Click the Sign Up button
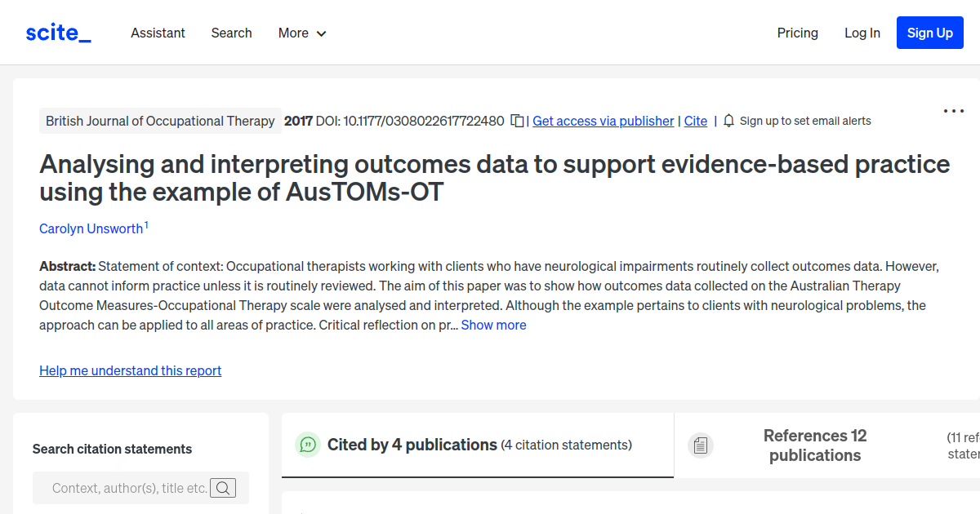 [929, 33]
